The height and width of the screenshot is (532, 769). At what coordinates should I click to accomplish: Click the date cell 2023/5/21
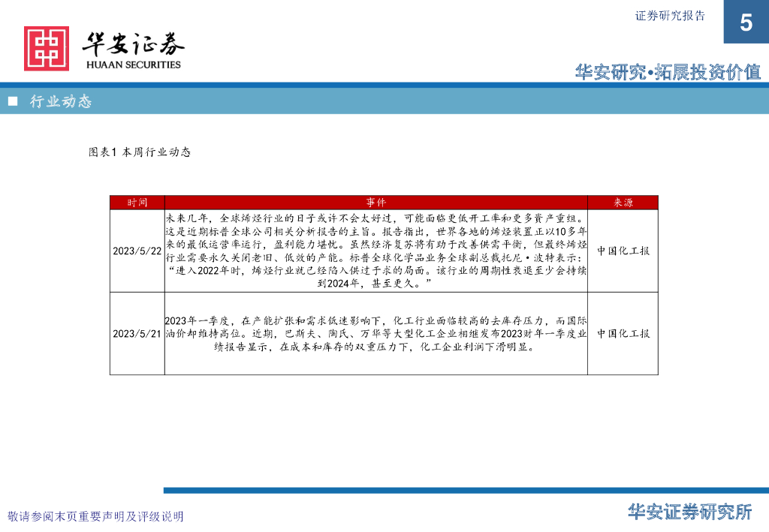[137, 334]
